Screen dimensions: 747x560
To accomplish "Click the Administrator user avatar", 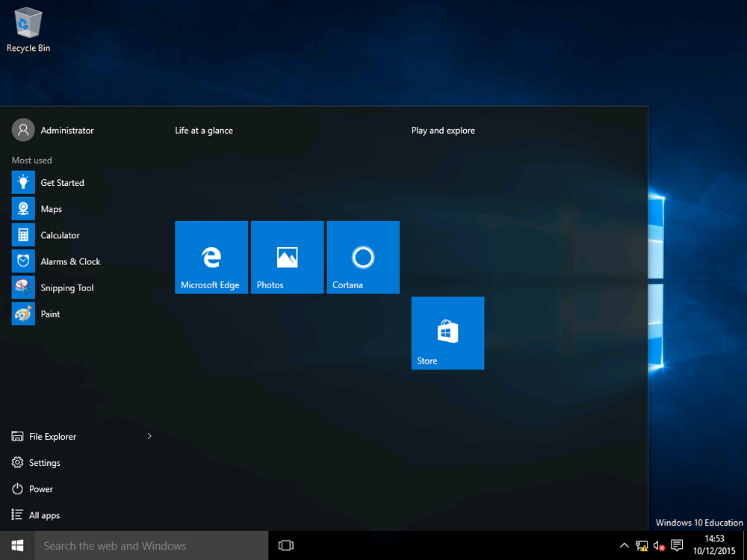I will click(23, 130).
